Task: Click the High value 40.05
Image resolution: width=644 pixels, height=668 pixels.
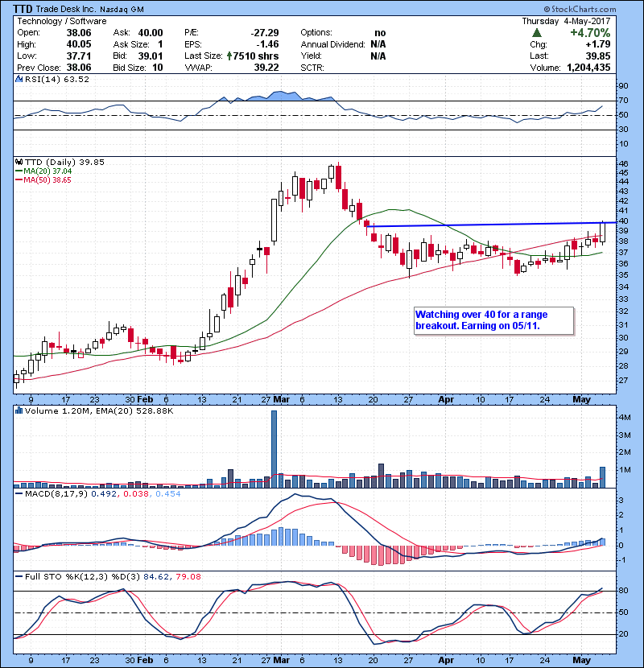Action: [79, 44]
